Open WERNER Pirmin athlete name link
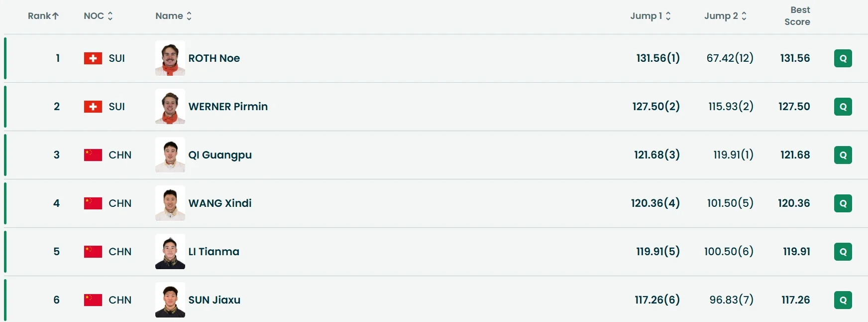Image resolution: width=868 pixels, height=322 pixels. [228, 107]
